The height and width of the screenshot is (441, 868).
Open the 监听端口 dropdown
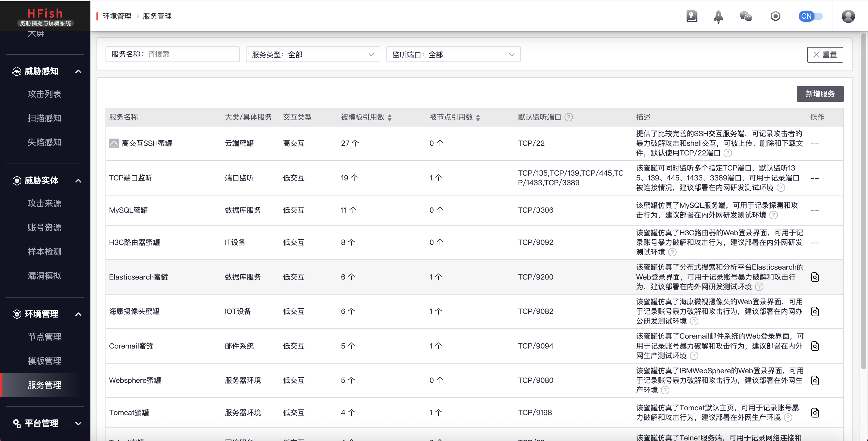pyautogui.click(x=453, y=55)
